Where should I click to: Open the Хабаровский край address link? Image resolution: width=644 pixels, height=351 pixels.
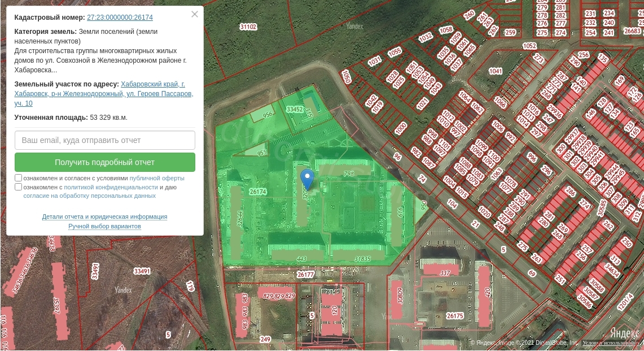[157, 84]
